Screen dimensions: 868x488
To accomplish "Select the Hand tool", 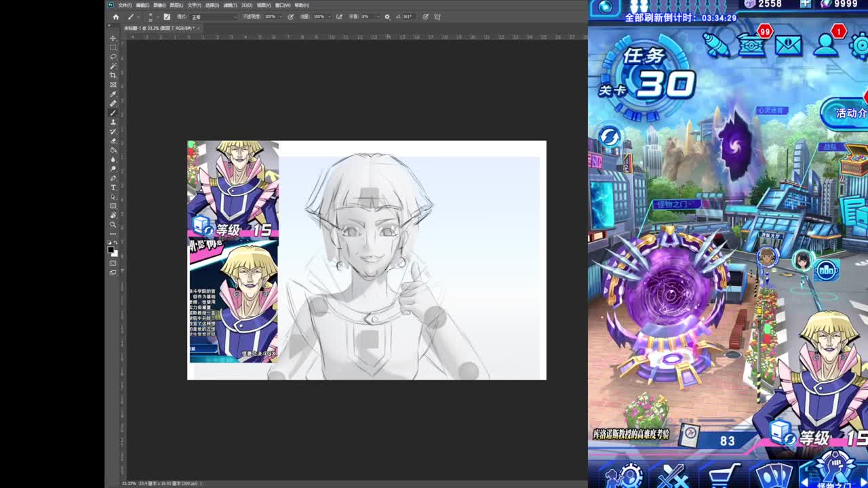I will 113,215.
